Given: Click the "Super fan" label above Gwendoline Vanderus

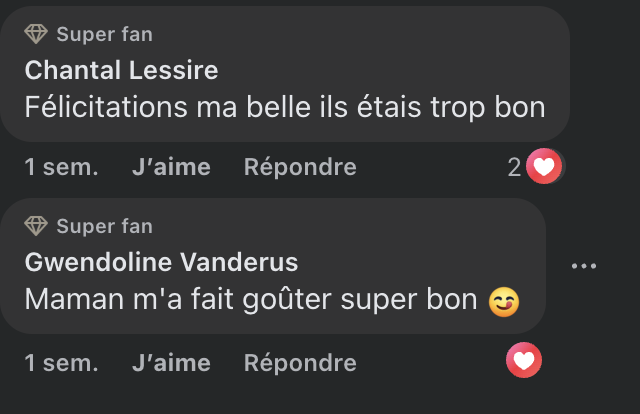Looking at the screenshot, I should coord(104,227).
